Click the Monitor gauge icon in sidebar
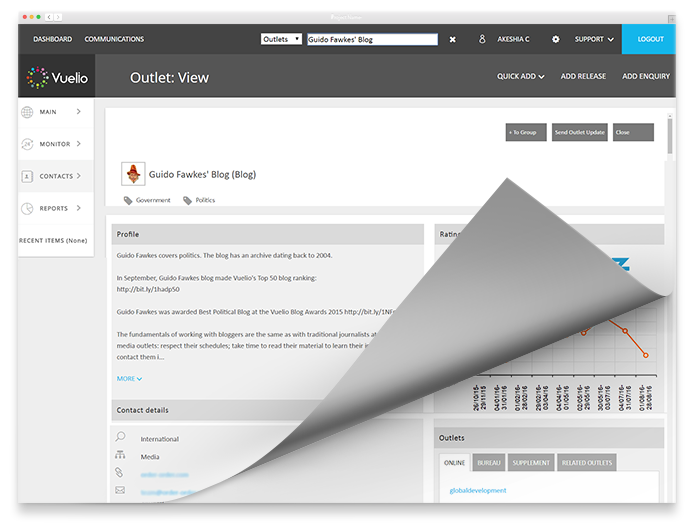Viewport: 694px width, 525px height. point(27,144)
